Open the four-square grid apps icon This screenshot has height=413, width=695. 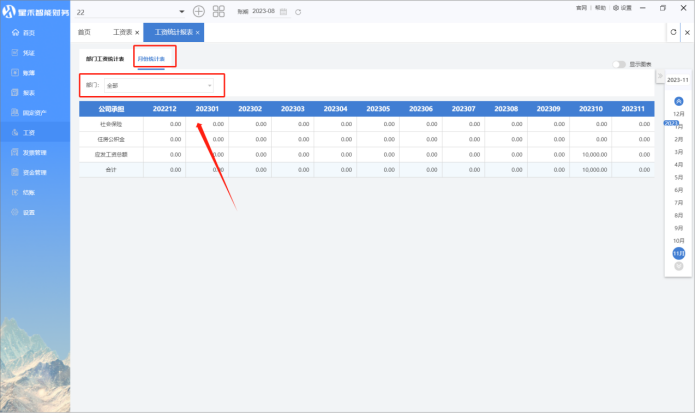[219, 11]
